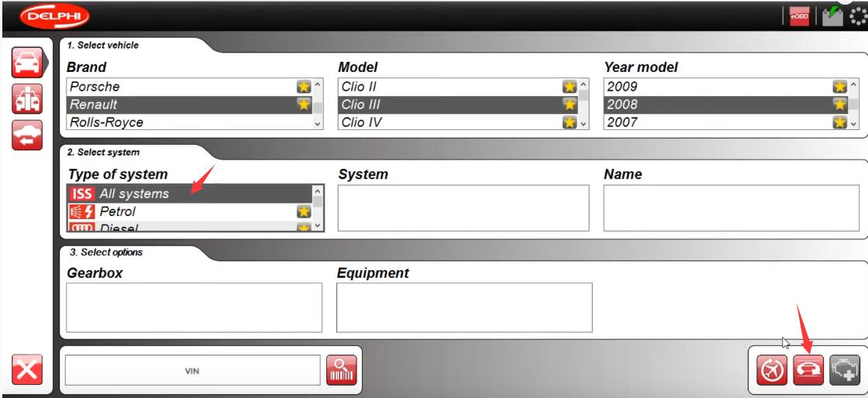This screenshot has height=398, width=868.
Task: Select 2009 in the Year model list
Action: coord(725,86)
